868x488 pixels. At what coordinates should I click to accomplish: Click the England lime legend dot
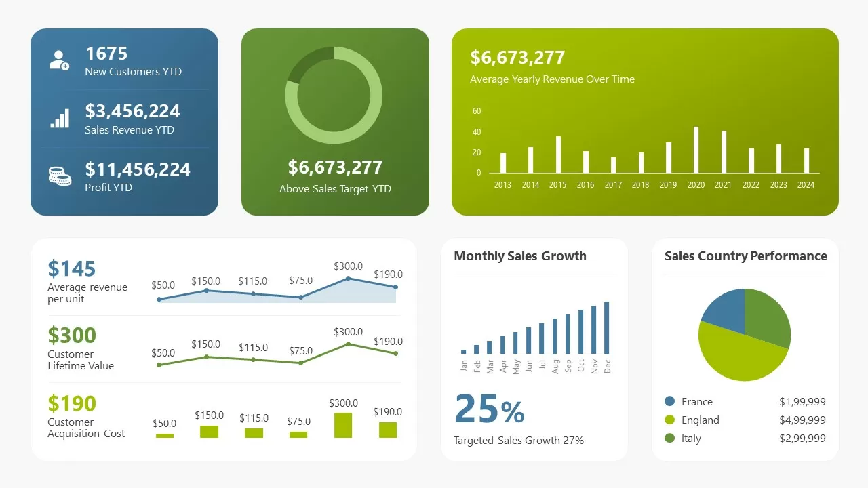pyautogui.click(x=670, y=420)
